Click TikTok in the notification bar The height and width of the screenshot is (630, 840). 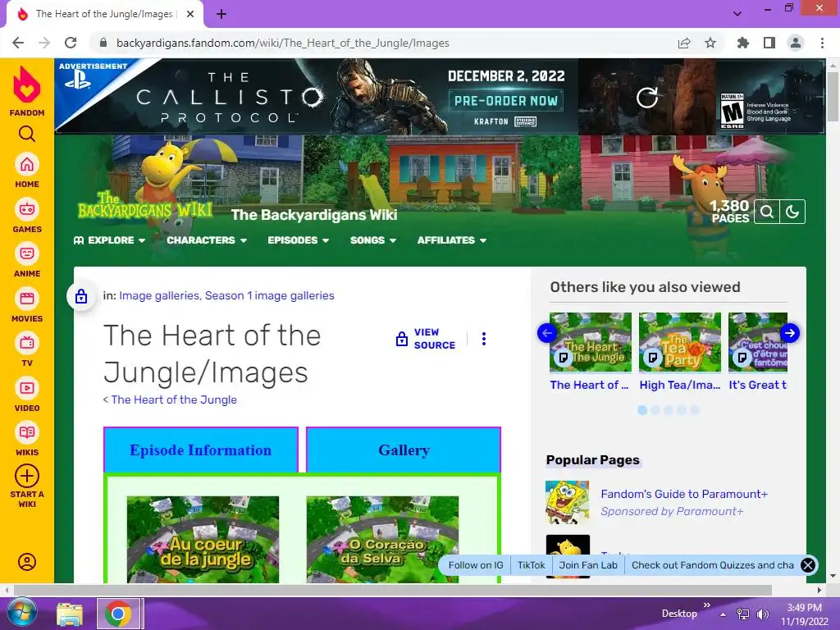[531, 565]
